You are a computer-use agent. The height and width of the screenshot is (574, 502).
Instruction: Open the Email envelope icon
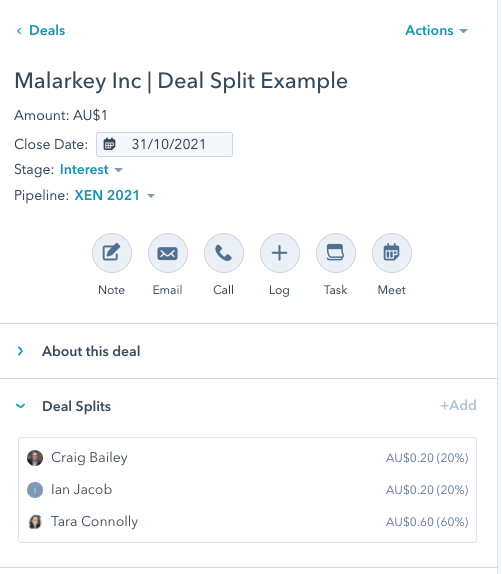tap(168, 253)
